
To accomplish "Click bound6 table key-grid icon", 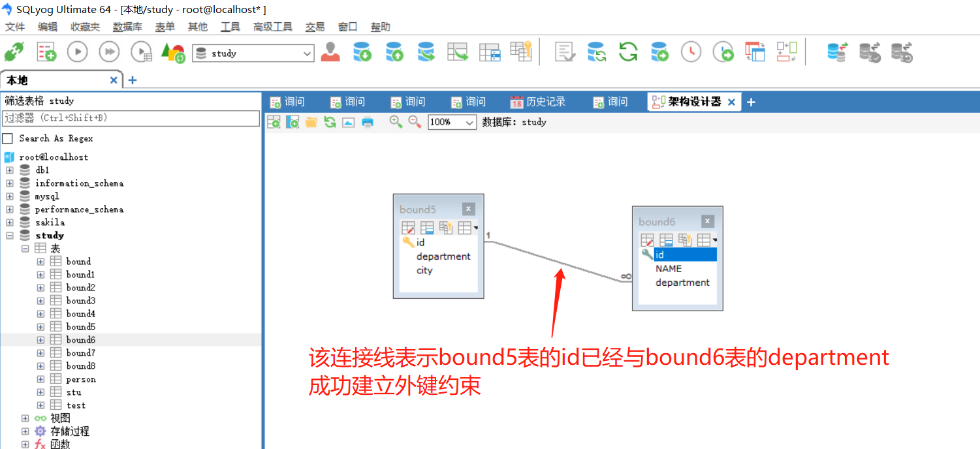I will tap(685, 240).
